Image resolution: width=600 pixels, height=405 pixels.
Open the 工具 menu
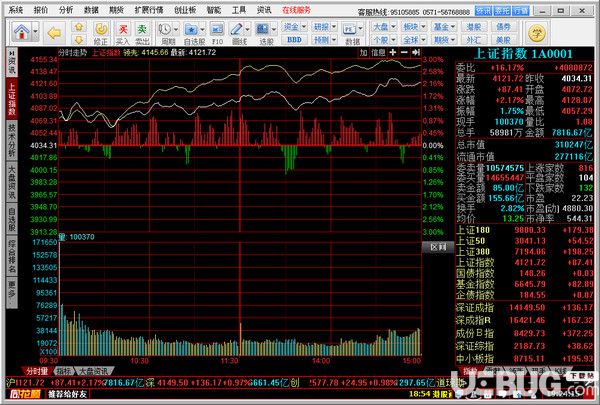(238, 10)
